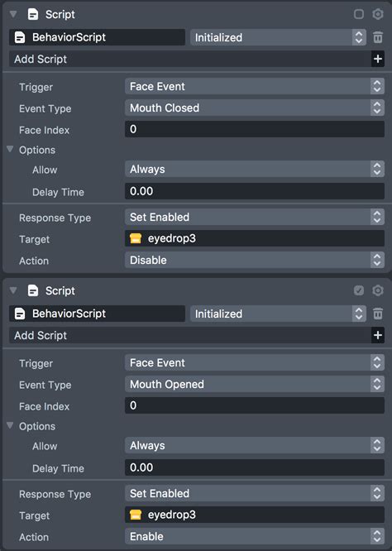Screen dimensions: 392x551
Task: Open the Mouth Closed event type dropdown
Action: point(255,108)
